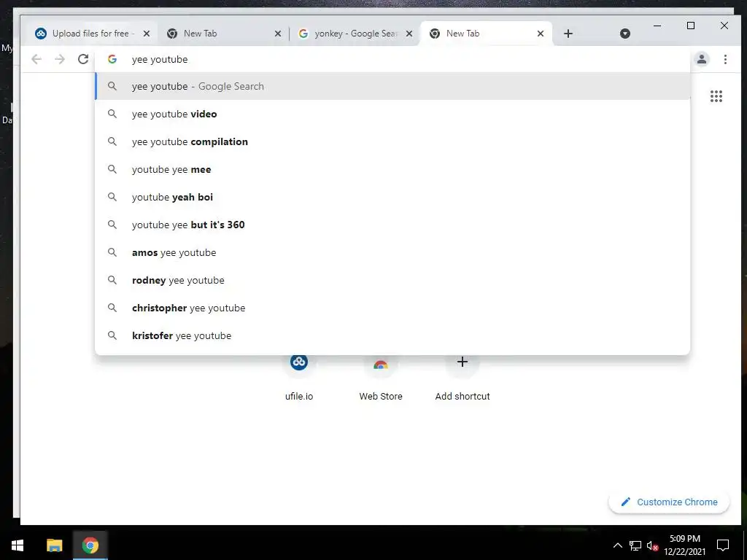
Task: Click the browser forward arrow
Action: pyautogui.click(x=60, y=59)
